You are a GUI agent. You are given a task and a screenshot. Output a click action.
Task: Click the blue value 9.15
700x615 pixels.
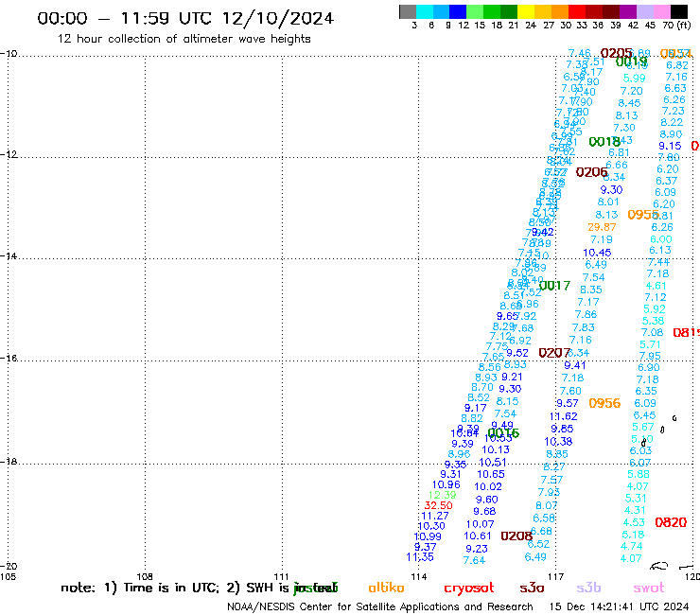click(670, 147)
